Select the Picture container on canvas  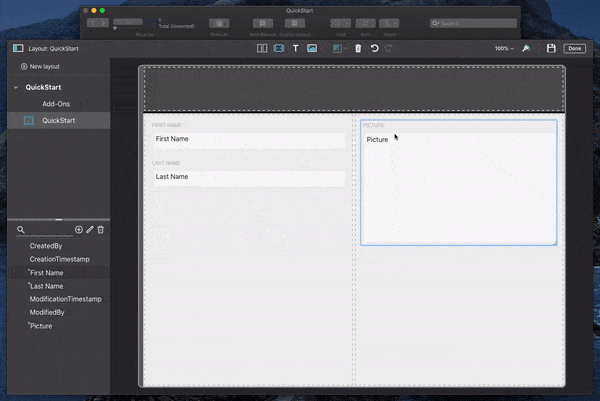458,183
